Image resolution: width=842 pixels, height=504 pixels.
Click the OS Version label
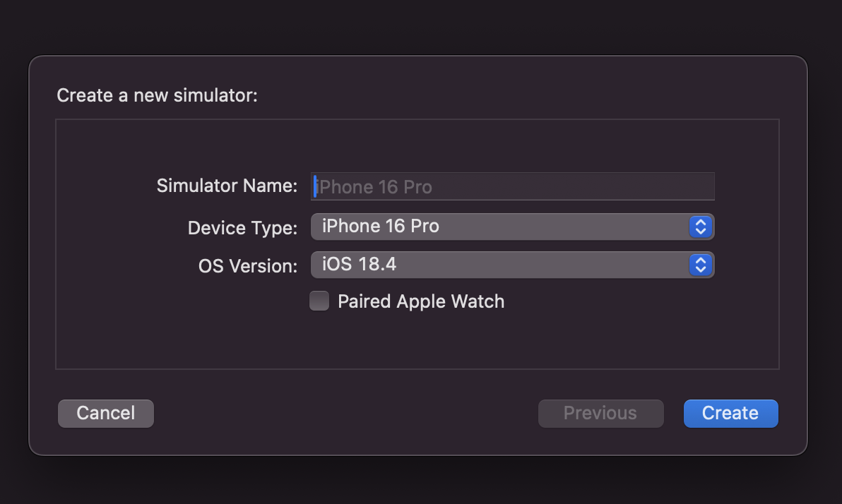pos(247,266)
